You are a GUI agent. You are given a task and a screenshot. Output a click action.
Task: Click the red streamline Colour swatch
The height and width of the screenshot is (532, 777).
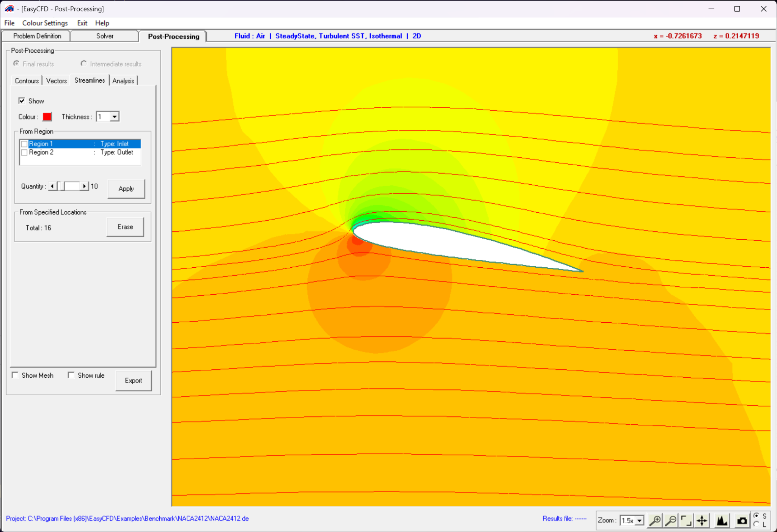(47, 116)
